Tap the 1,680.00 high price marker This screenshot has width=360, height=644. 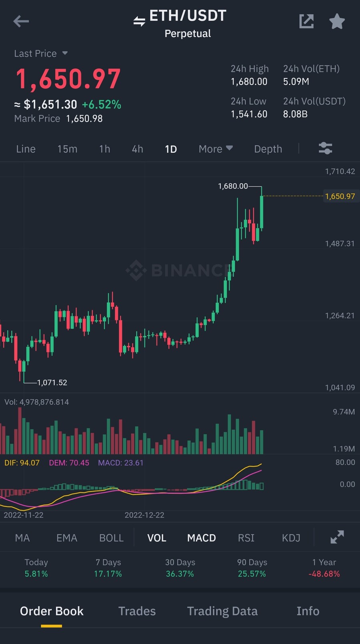[233, 186]
